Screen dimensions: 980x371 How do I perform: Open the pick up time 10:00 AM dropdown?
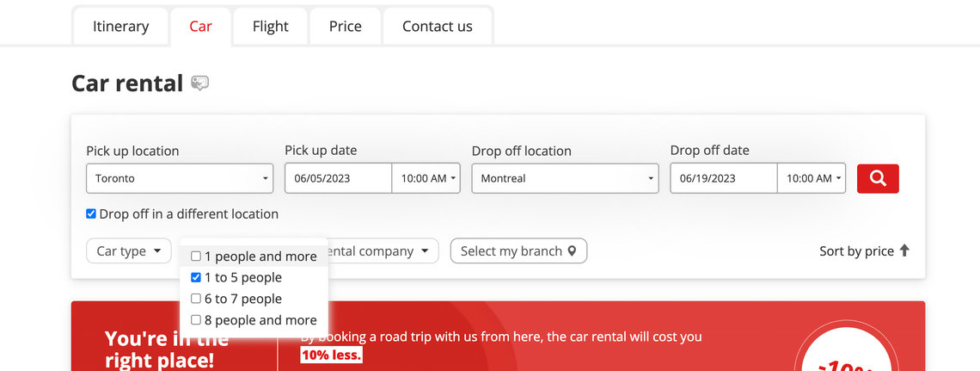(x=426, y=178)
